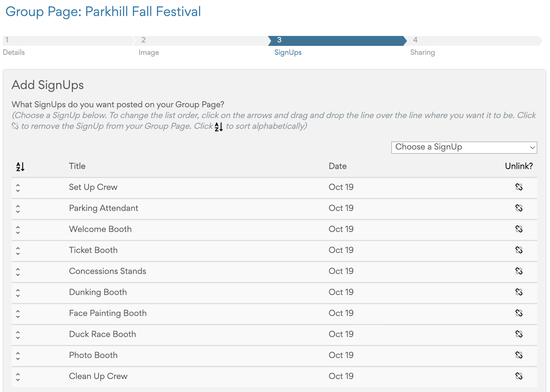Click the Date column header
The height and width of the screenshot is (392, 550).
coord(337,166)
